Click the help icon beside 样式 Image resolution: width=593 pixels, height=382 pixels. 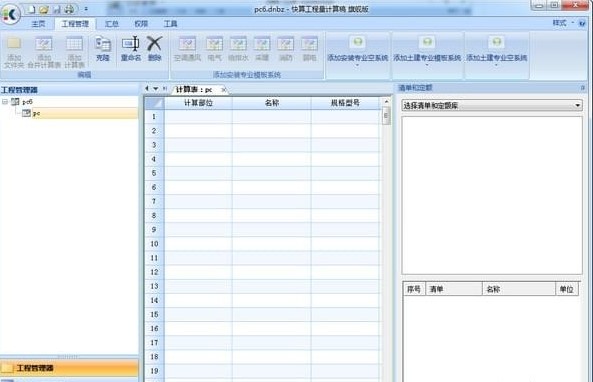point(582,23)
